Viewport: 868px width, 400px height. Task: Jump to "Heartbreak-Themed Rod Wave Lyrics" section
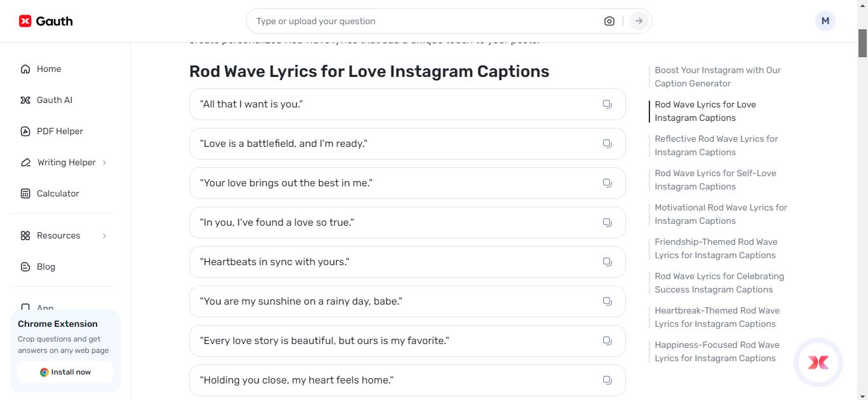click(717, 317)
